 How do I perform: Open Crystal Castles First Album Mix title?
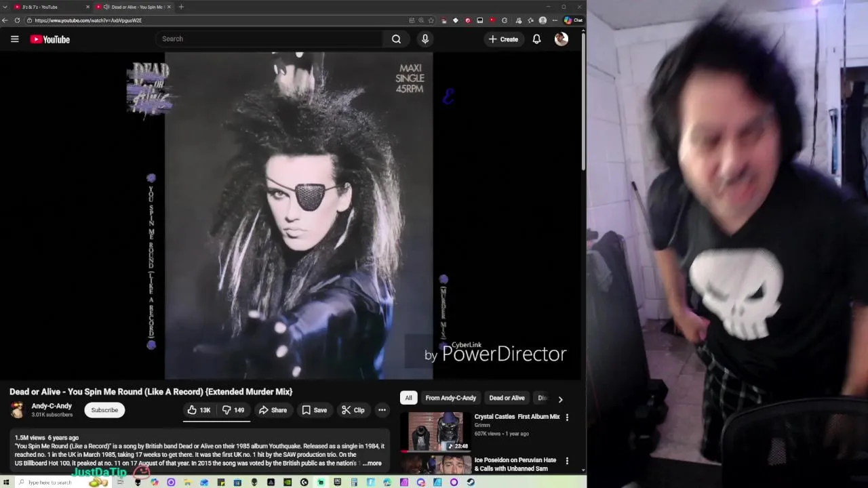(517, 417)
